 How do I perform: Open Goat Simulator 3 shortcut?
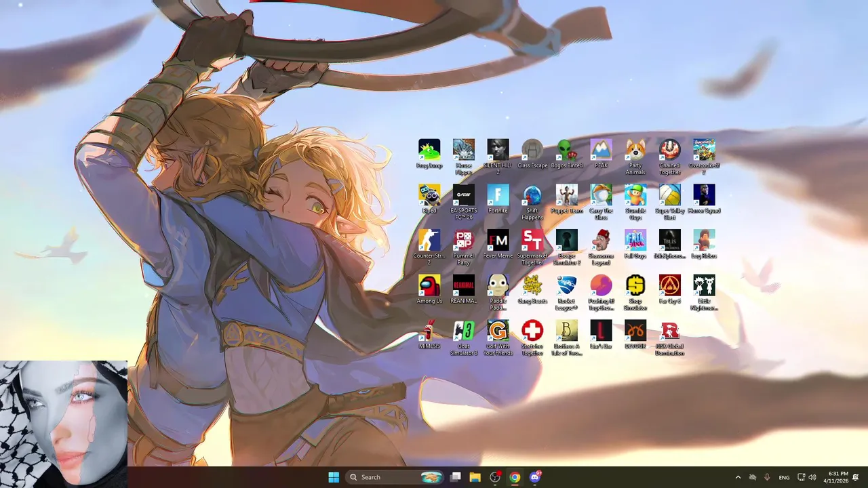(x=464, y=339)
